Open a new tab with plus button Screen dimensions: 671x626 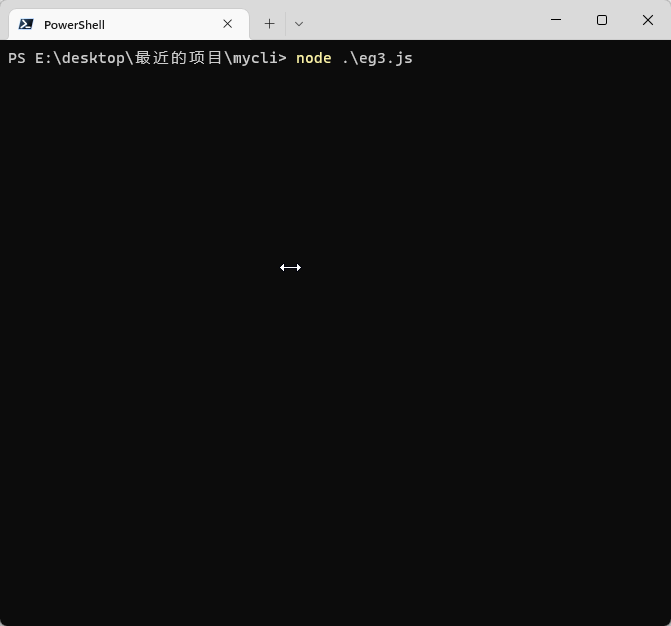tap(270, 24)
